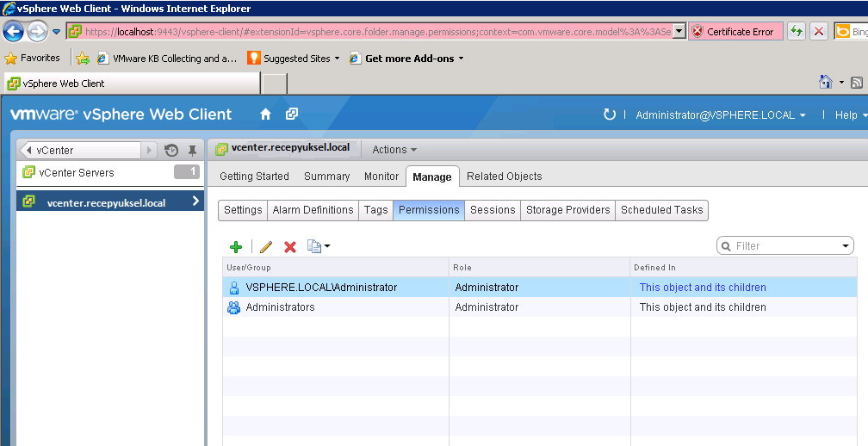
Task: Select the Manage tab
Action: point(432,177)
